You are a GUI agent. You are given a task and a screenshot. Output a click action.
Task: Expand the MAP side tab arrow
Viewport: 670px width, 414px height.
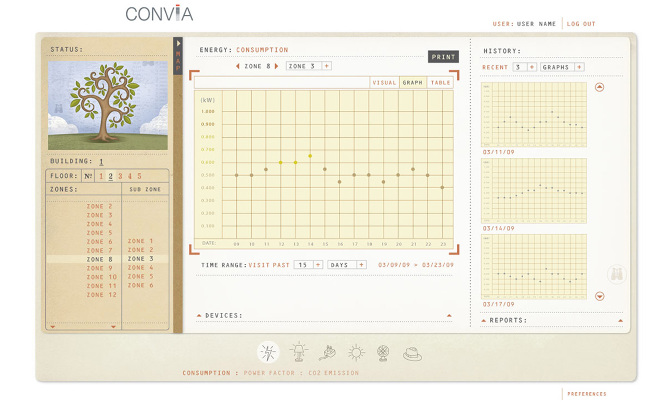pyautogui.click(x=178, y=43)
